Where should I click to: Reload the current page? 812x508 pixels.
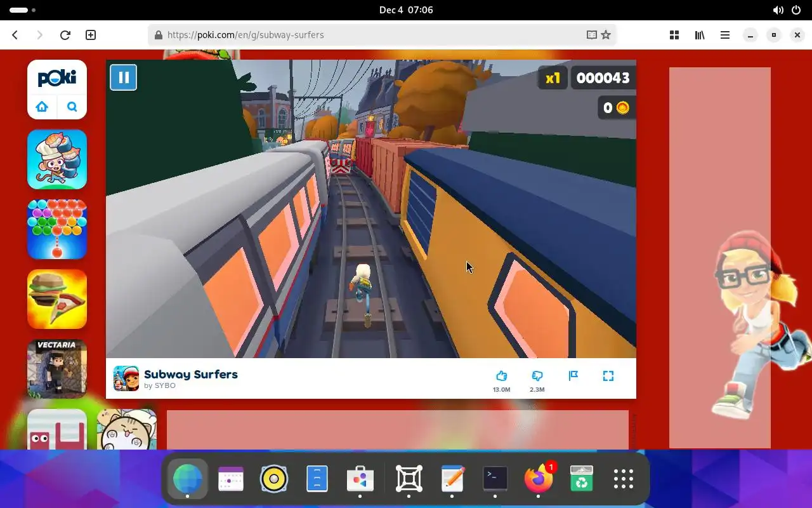click(x=65, y=35)
